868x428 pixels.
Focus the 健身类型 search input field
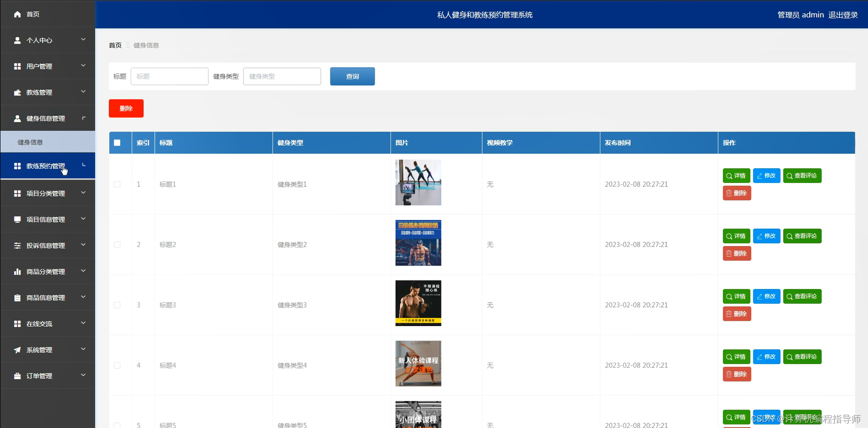click(x=282, y=76)
